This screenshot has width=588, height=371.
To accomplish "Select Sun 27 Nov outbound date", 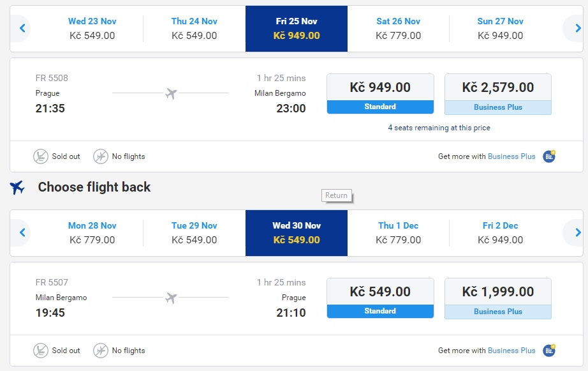I will 500,29.
